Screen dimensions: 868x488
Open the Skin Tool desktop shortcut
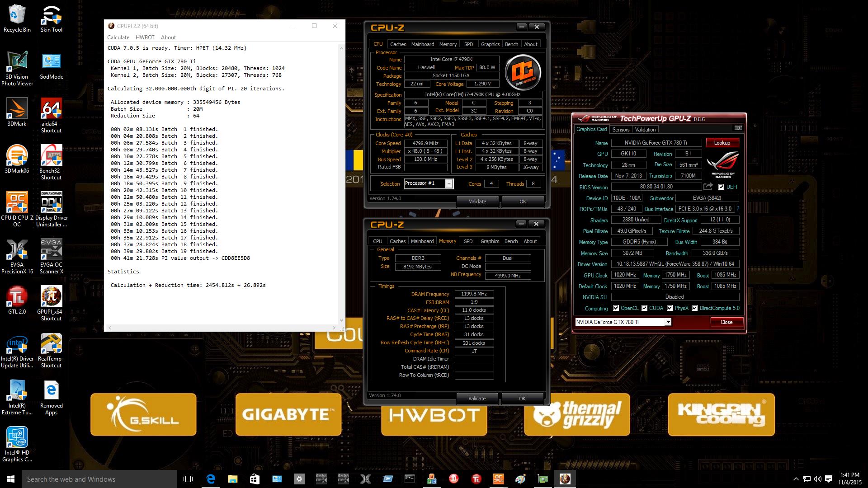click(52, 18)
